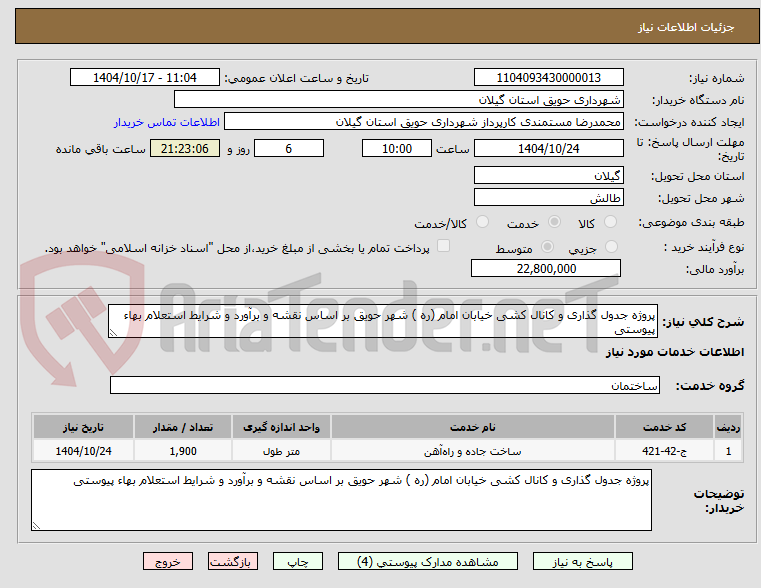Click the تاریخ نیاز column header
The width and height of the screenshot is (761, 588).
[83, 427]
